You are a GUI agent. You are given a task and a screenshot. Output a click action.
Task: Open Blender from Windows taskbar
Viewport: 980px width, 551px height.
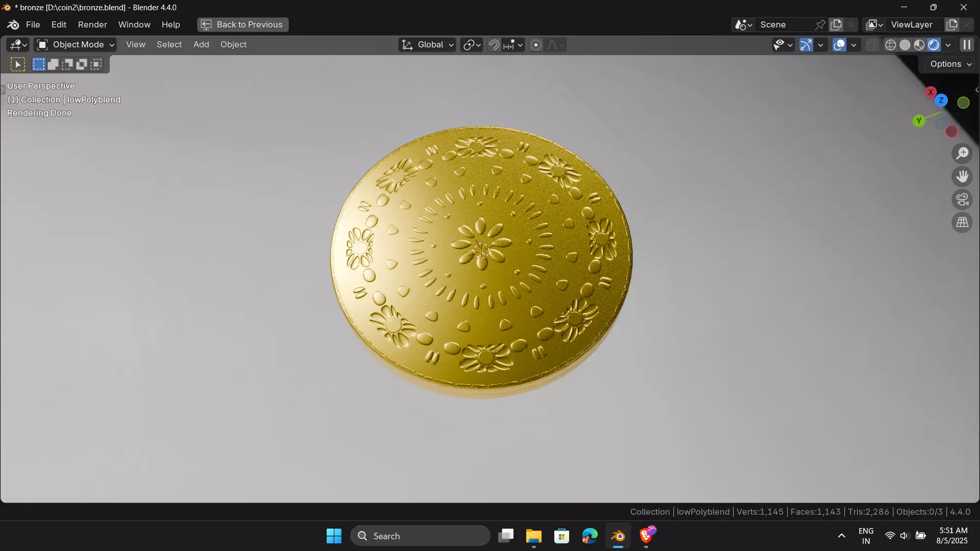pyautogui.click(x=618, y=536)
